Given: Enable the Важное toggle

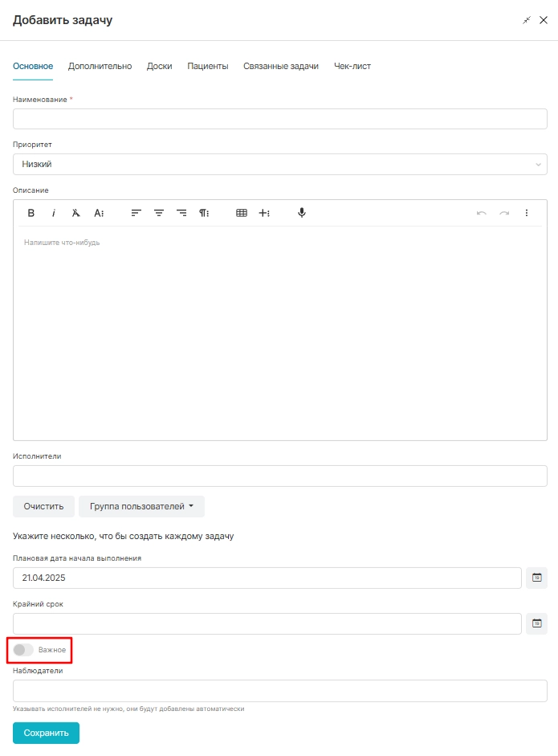Looking at the screenshot, I should tap(23, 650).
